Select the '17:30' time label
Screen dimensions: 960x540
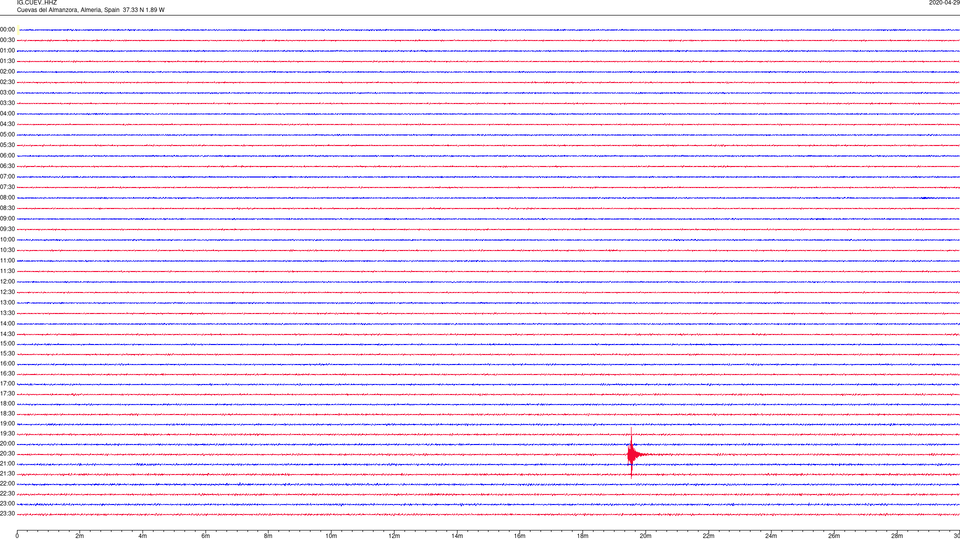[7, 394]
